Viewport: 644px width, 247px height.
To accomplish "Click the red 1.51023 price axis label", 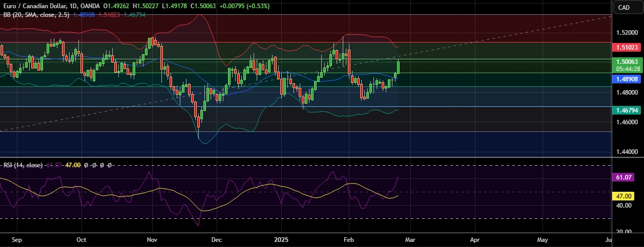I will coord(627,48).
